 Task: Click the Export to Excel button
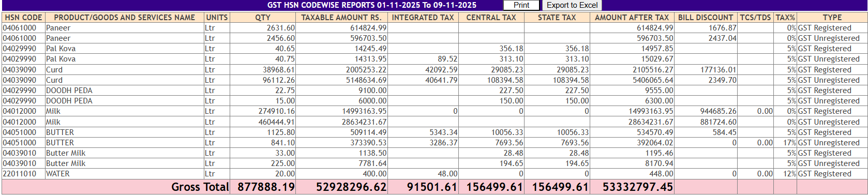572,5
